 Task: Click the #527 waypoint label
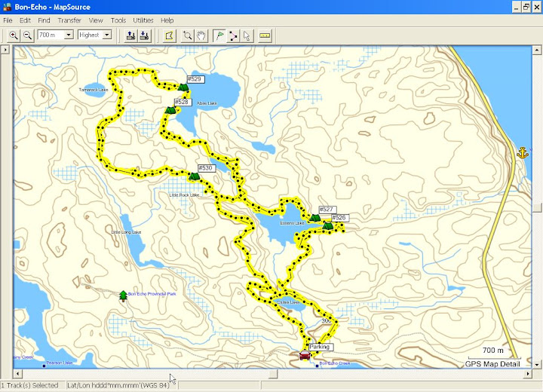point(327,210)
